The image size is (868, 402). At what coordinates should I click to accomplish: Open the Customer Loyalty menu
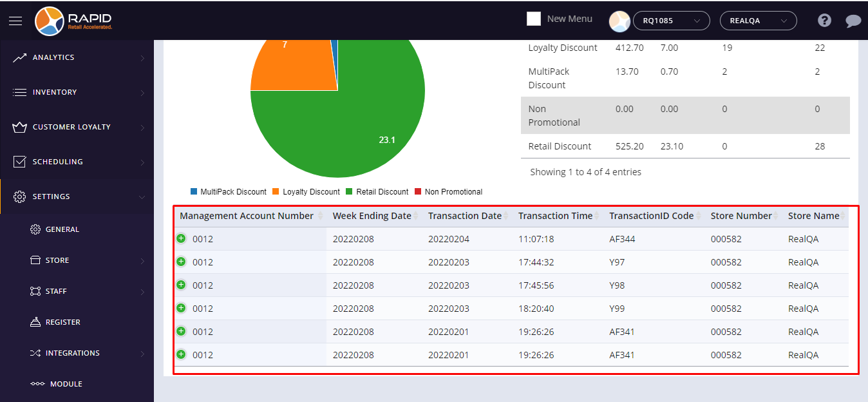(x=77, y=127)
